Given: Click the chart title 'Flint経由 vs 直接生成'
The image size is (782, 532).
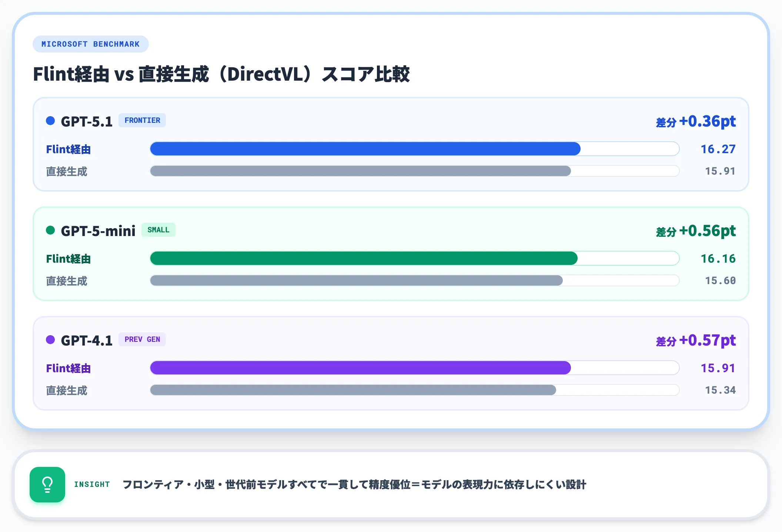Looking at the screenshot, I should pyautogui.click(x=221, y=74).
